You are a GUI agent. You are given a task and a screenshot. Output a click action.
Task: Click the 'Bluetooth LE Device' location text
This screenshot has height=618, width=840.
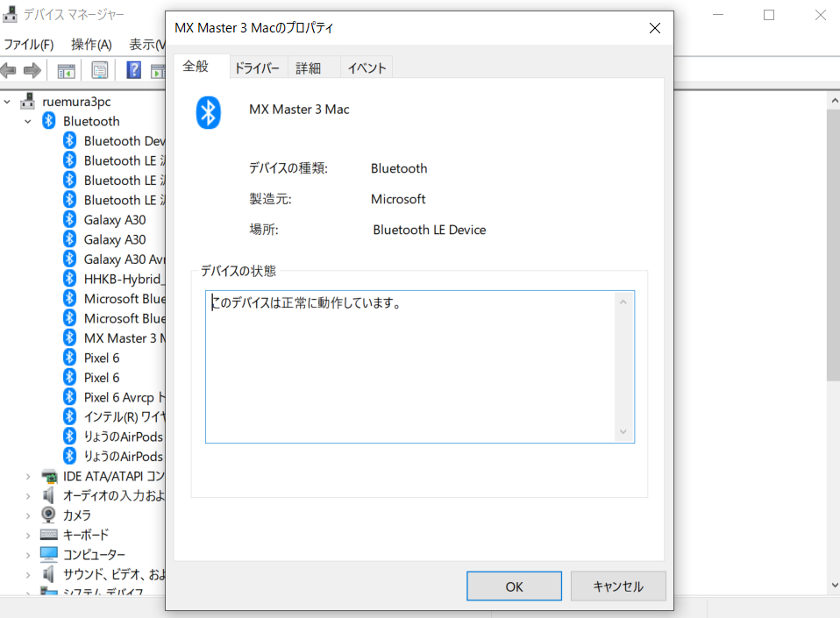430,230
